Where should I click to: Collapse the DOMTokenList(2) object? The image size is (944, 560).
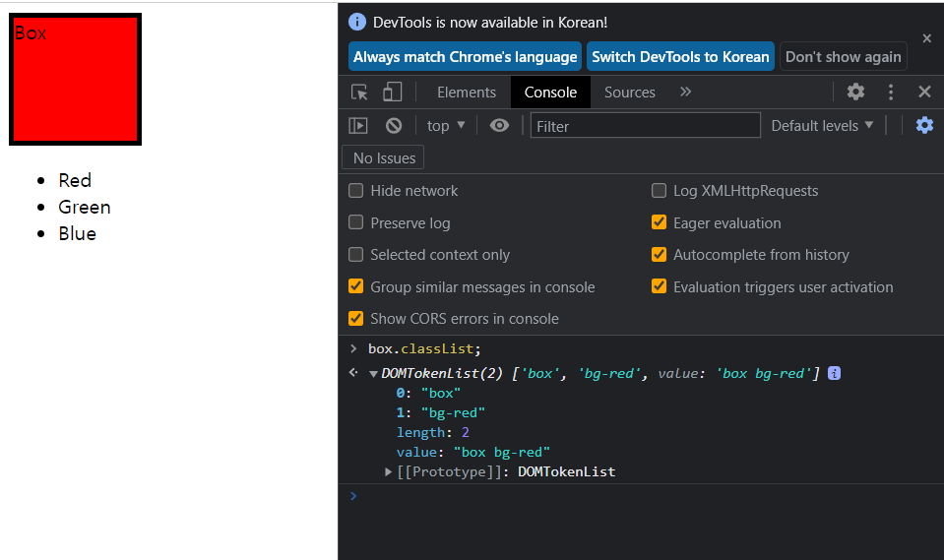pos(373,374)
